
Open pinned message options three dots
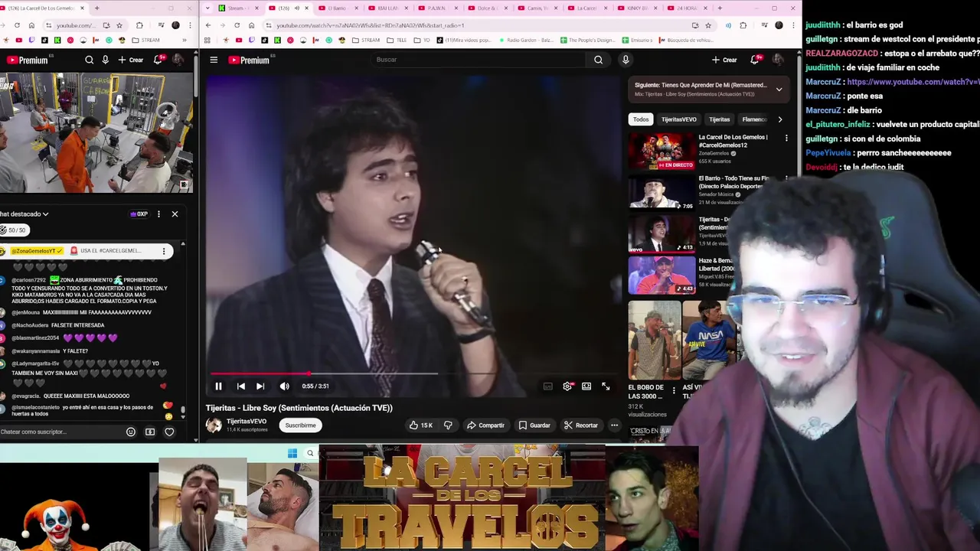click(x=163, y=251)
